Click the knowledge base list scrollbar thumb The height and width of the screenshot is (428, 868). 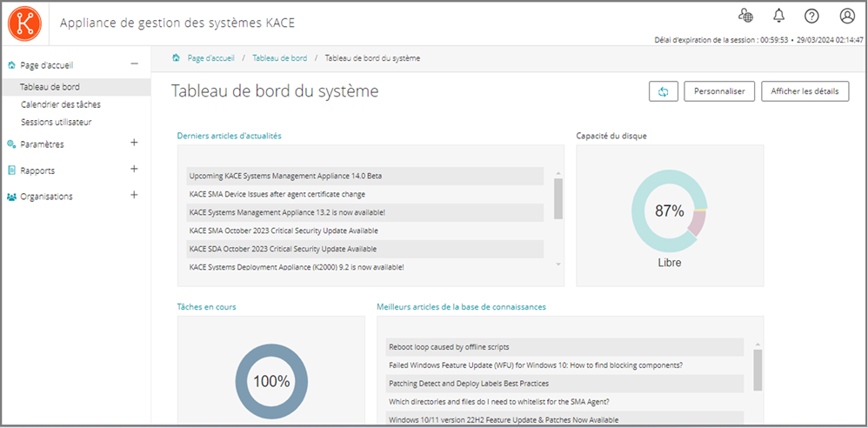[758, 370]
